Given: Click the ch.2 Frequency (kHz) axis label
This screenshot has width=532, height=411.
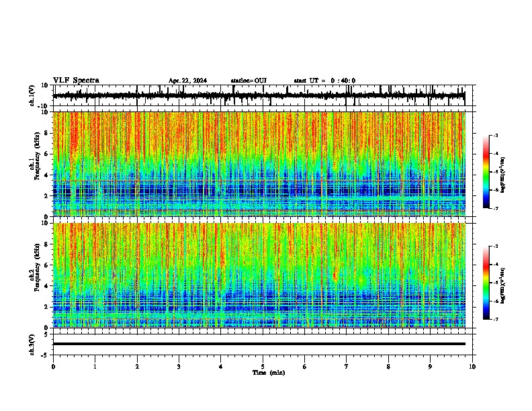Looking at the screenshot, I should click(x=34, y=267).
